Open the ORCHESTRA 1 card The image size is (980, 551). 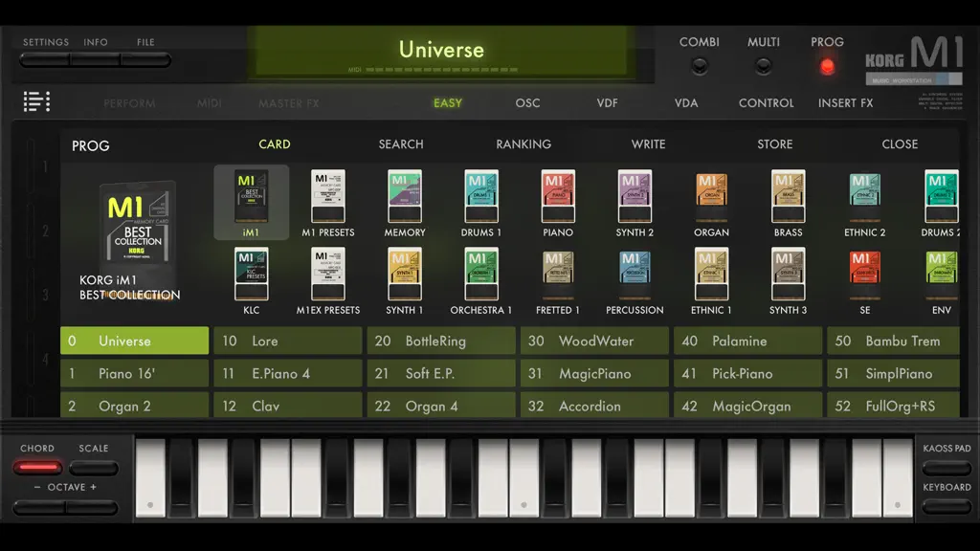(481, 275)
